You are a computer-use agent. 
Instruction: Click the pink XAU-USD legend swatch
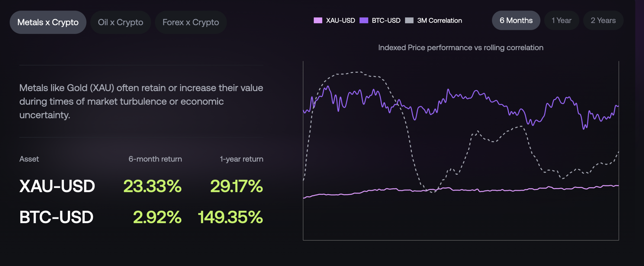(318, 20)
